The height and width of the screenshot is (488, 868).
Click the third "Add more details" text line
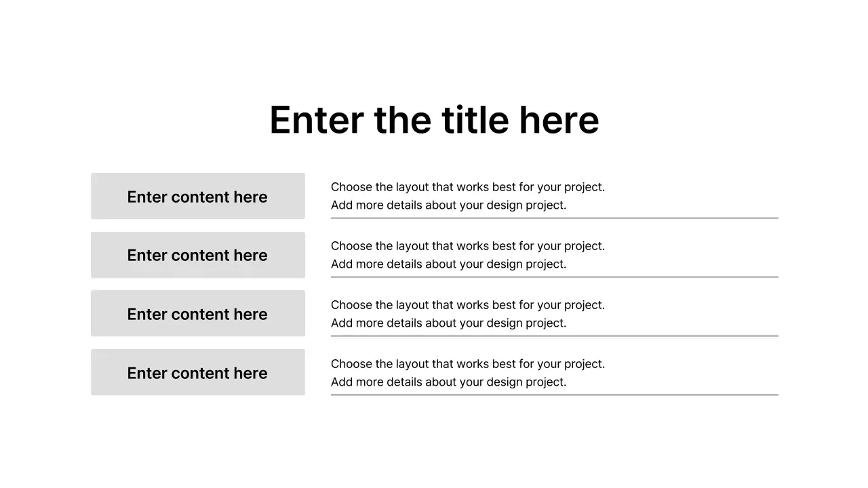tap(448, 323)
